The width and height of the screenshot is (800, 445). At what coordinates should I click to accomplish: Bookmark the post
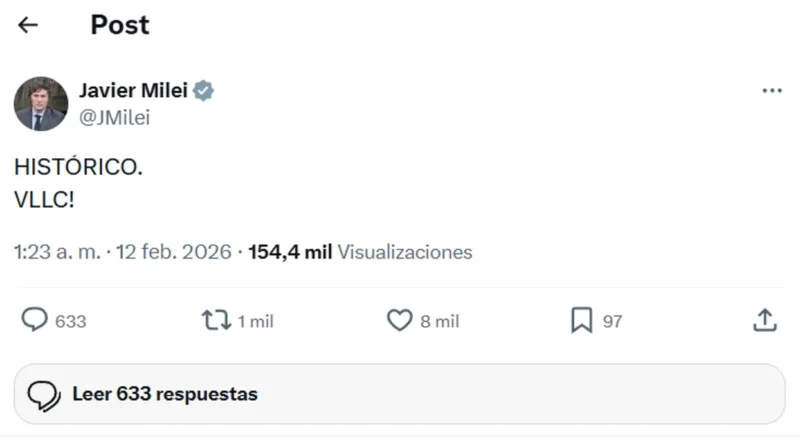[581, 320]
